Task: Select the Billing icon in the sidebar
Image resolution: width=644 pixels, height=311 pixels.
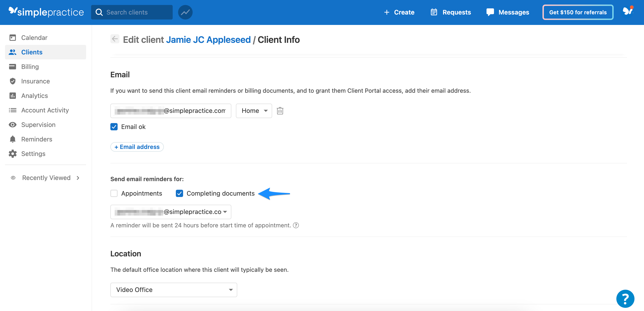Action: click(13, 66)
